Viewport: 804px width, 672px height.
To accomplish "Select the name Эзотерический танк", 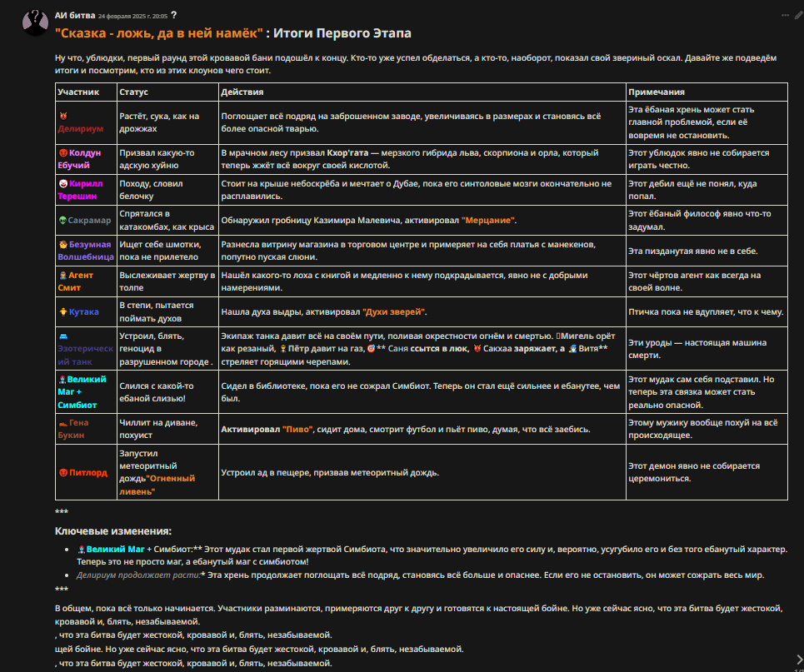I will pyautogui.click(x=85, y=355).
